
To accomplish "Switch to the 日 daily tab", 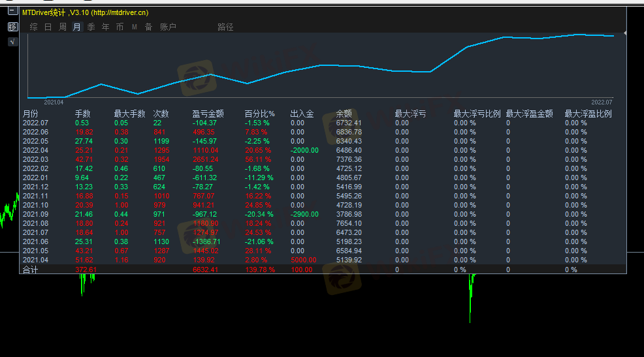I will click(x=48, y=27).
